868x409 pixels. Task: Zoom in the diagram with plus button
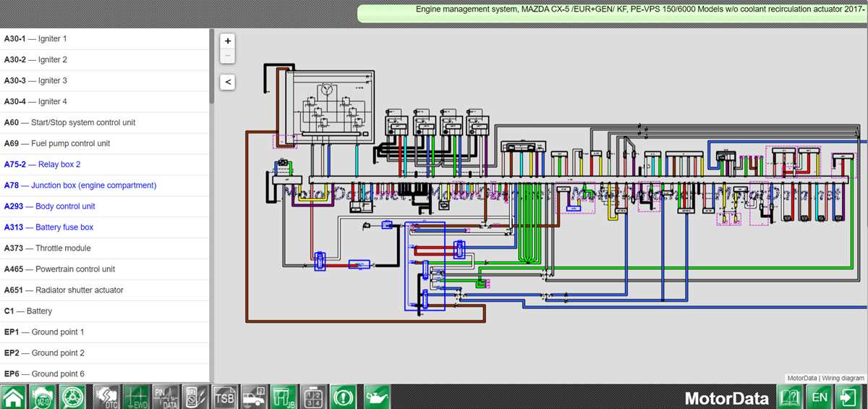(x=228, y=41)
